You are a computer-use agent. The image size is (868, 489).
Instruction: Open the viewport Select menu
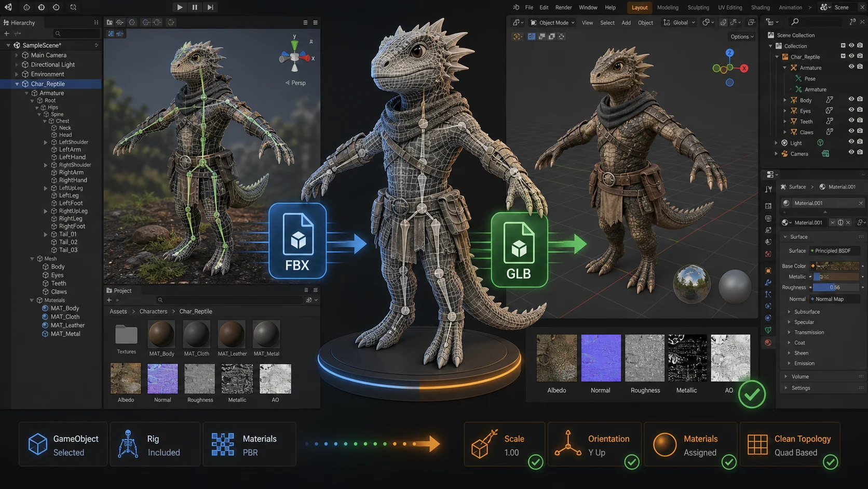[x=607, y=23]
